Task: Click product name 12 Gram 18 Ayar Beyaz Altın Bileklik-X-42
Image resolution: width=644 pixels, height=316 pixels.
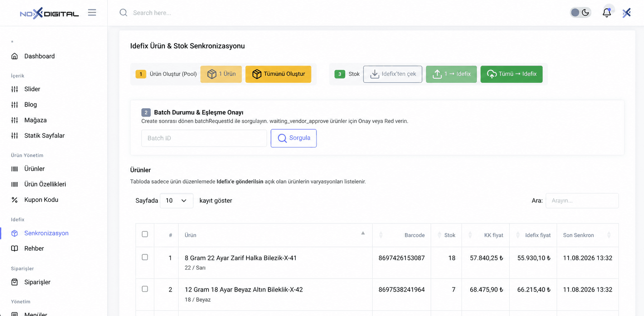Action: click(244, 289)
